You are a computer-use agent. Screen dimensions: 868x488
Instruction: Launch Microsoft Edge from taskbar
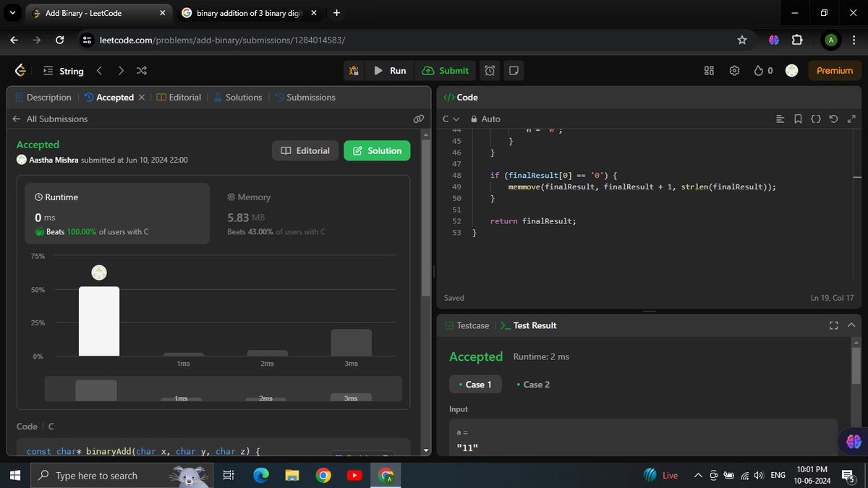(x=260, y=475)
